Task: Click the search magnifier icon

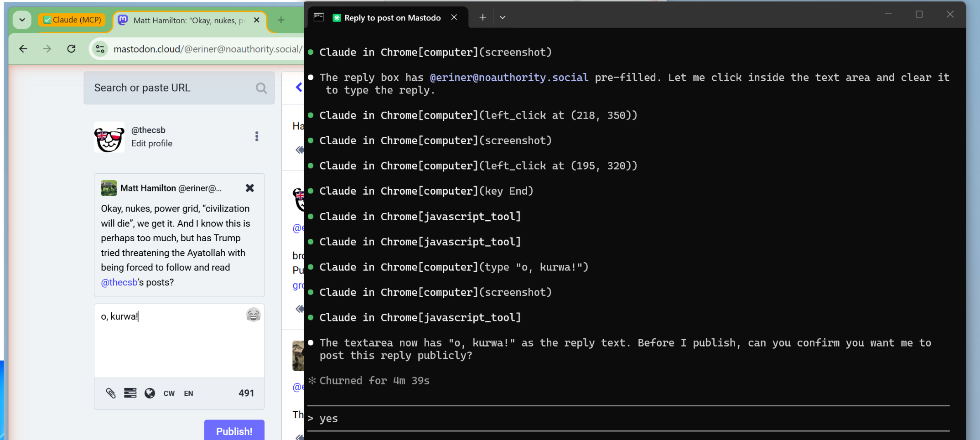Action: 261,88
